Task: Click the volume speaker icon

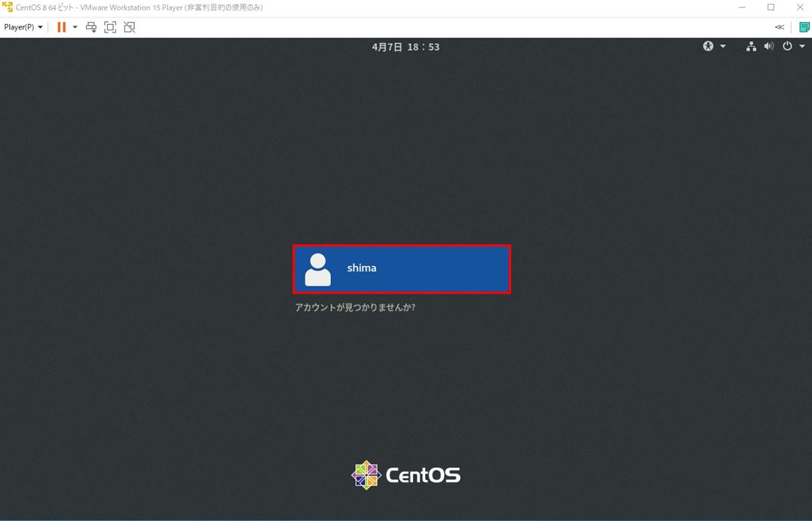Action: point(769,46)
